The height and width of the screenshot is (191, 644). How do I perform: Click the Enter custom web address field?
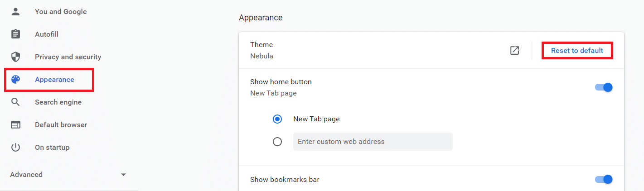pos(373,142)
